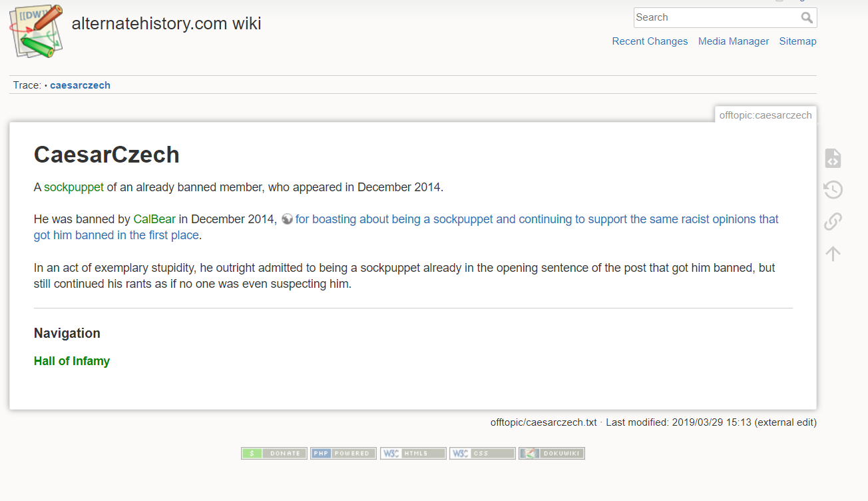
Task: Click the Navigation heading
Action: tap(67, 333)
